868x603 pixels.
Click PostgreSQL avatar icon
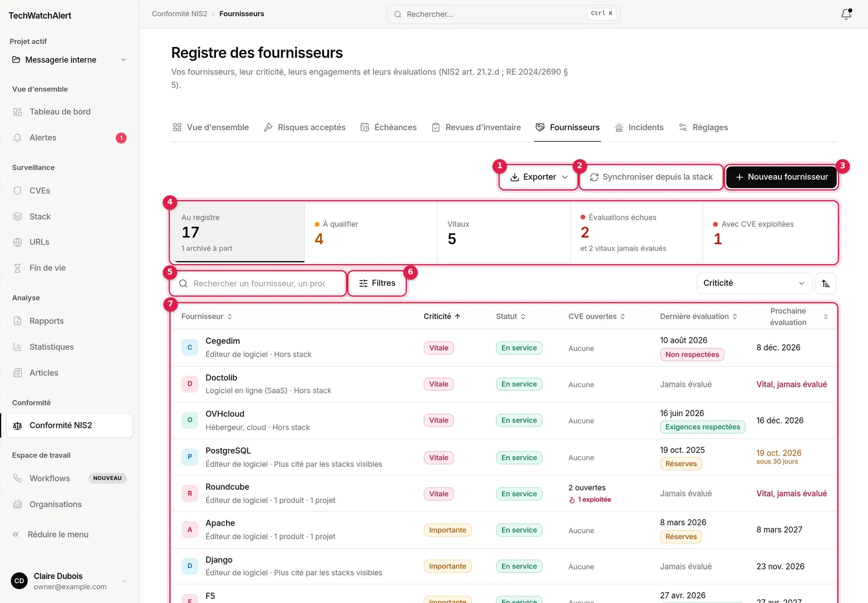point(190,457)
